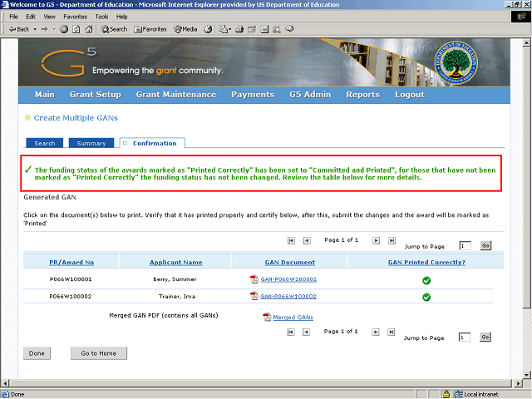
Task: Open GAN-P066W100001 document link
Action: click(288, 279)
